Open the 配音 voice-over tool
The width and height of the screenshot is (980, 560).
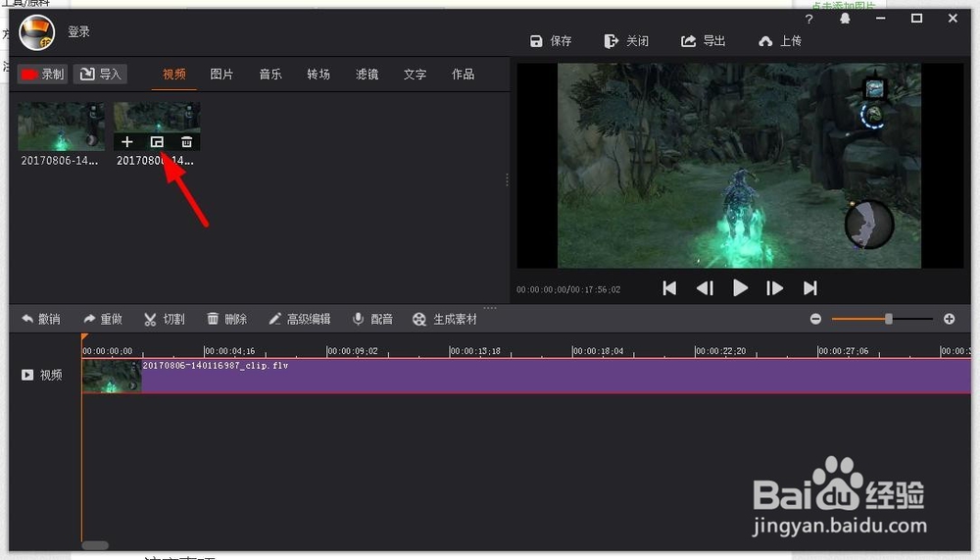(x=372, y=319)
